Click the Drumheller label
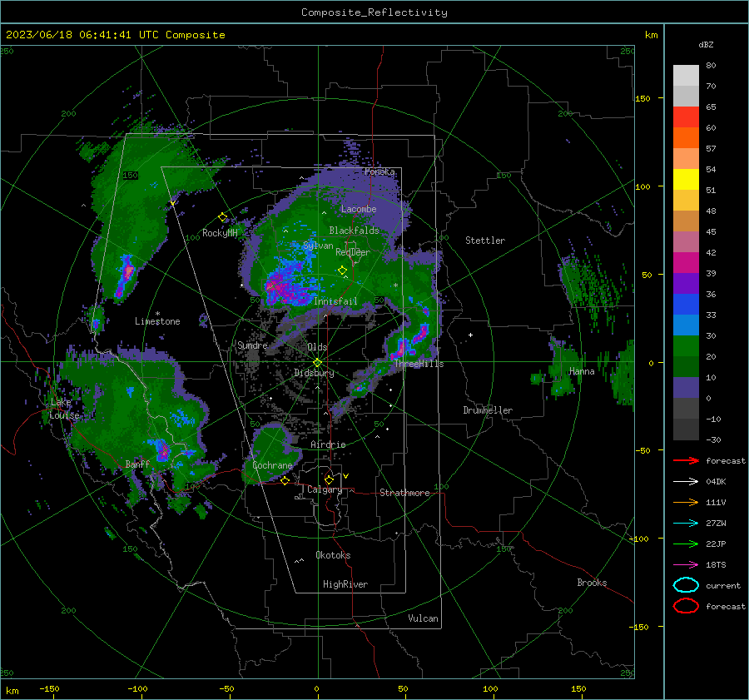Viewport: 749px width, 700px height. point(488,410)
